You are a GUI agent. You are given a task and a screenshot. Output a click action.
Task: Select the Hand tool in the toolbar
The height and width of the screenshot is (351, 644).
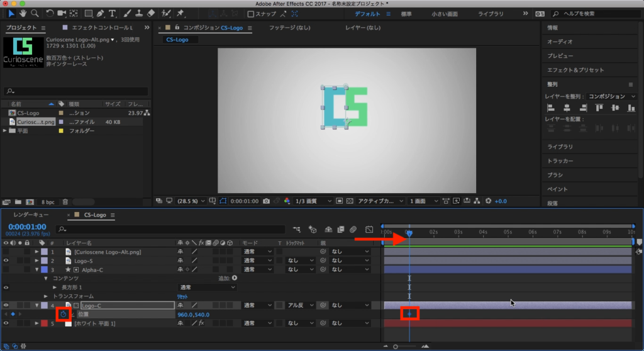[23, 13]
